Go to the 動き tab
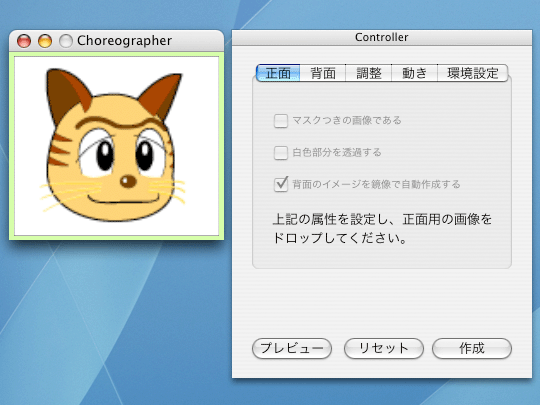Image resolution: width=540 pixels, height=405 pixels. click(x=414, y=73)
